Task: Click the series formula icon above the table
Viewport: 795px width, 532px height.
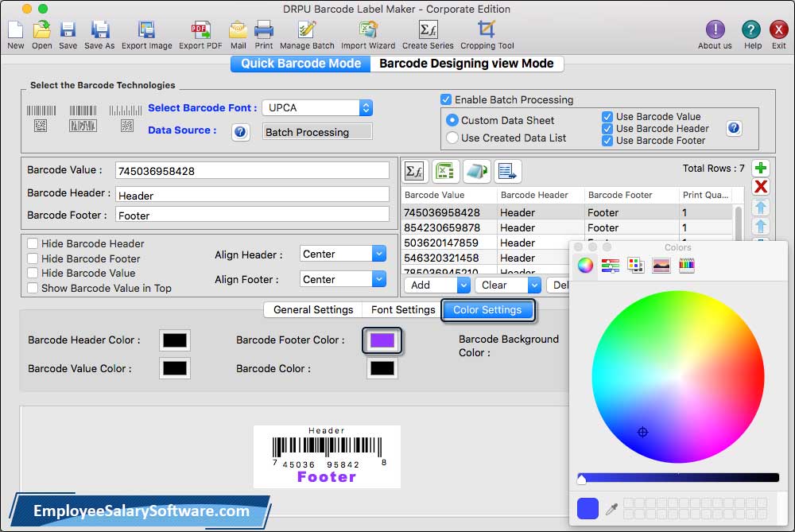Action: coord(415,172)
